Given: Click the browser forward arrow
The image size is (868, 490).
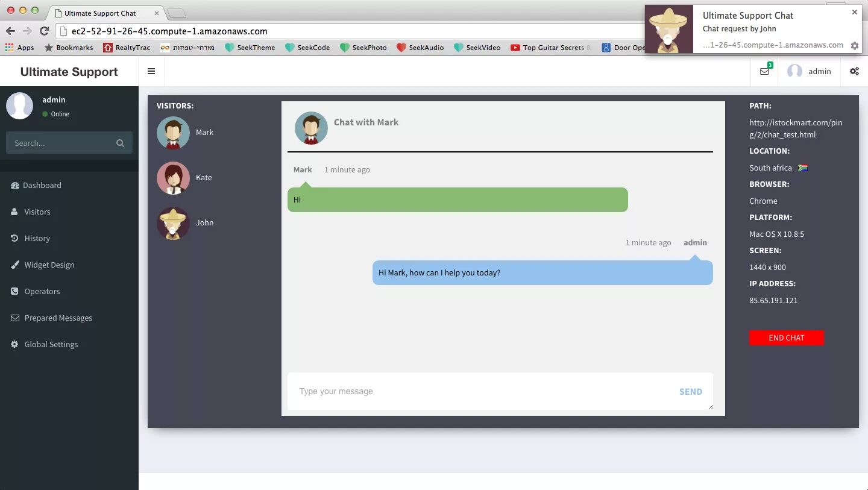Looking at the screenshot, I should click(27, 31).
